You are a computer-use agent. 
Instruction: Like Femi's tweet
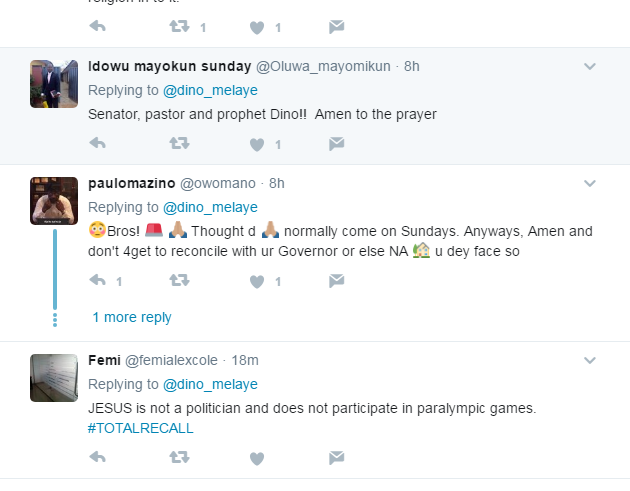(x=257, y=458)
